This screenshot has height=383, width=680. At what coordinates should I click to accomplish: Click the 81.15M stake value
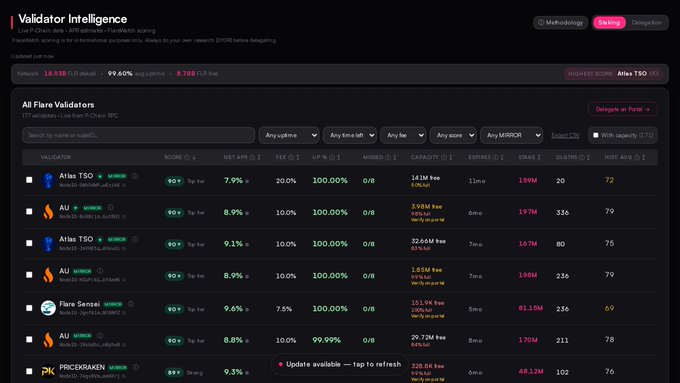[x=530, y=308]
